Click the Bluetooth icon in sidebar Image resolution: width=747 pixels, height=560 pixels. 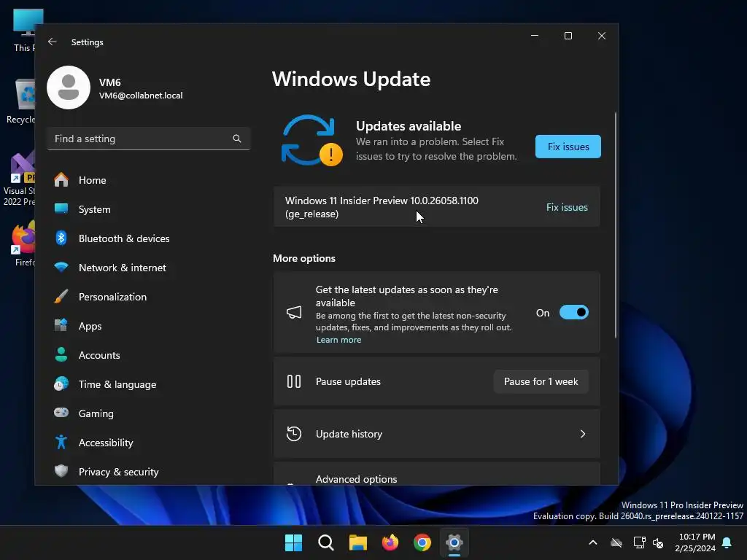[x=61, y=238]
